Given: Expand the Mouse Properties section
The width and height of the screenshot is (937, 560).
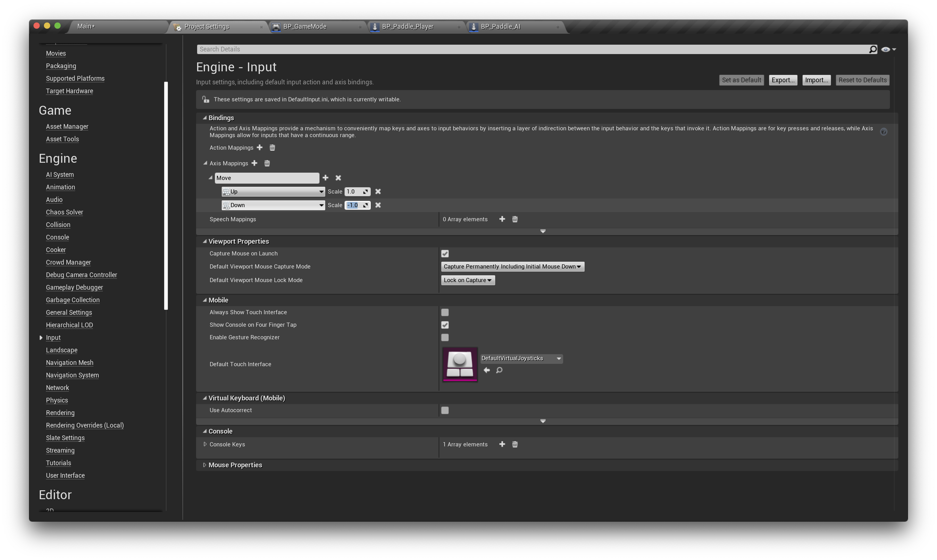Looking at the screenshot, I should (x=205, y=465).
